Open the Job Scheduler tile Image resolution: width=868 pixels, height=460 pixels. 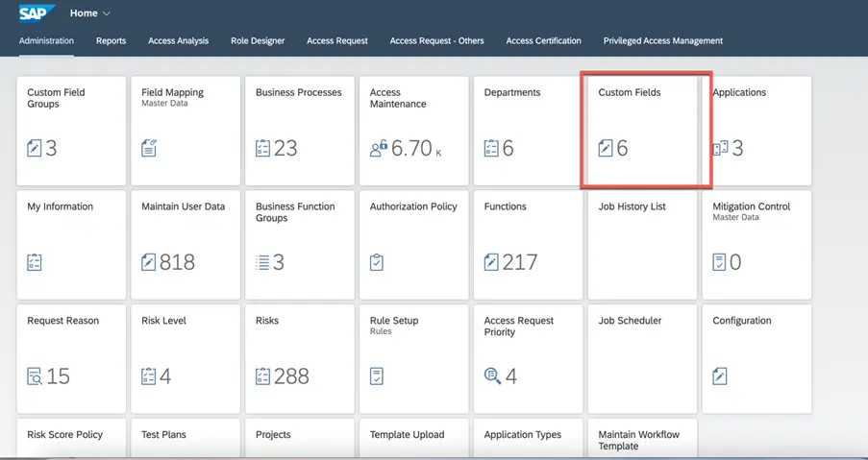click(x=642, y=358)
